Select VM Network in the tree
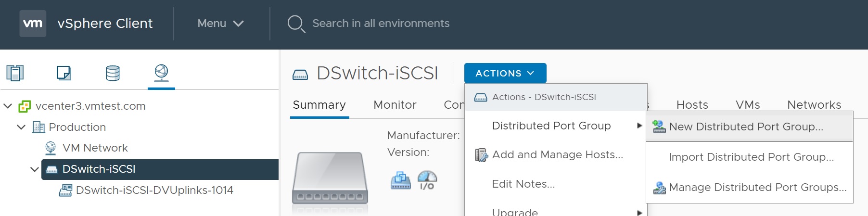 tap(95, 148)
